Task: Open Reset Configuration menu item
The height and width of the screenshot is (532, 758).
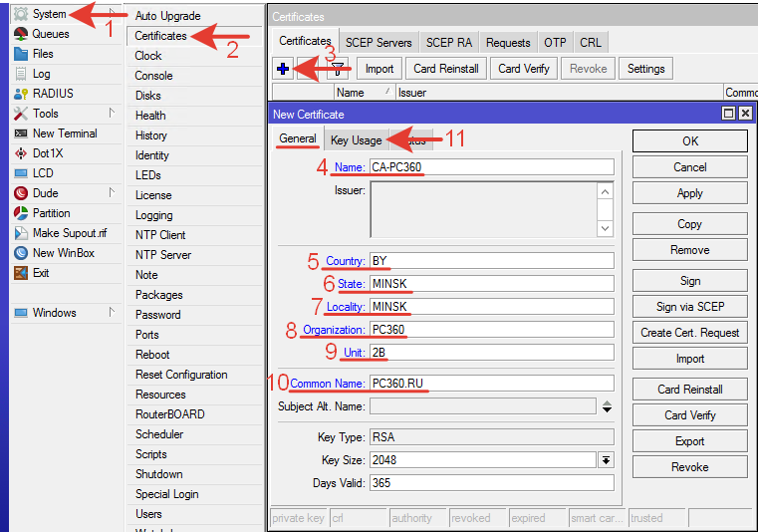Action: (x=194, y=375)
